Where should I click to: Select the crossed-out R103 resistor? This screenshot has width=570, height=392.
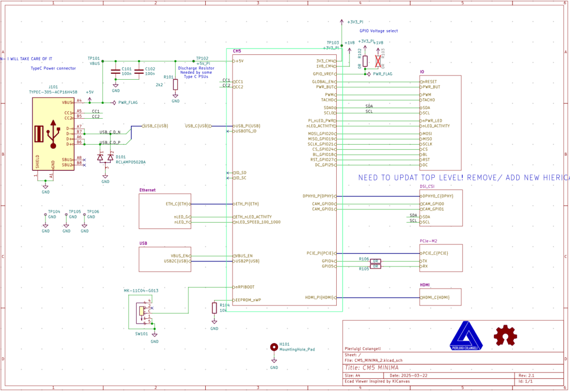(x=378, y=61)
